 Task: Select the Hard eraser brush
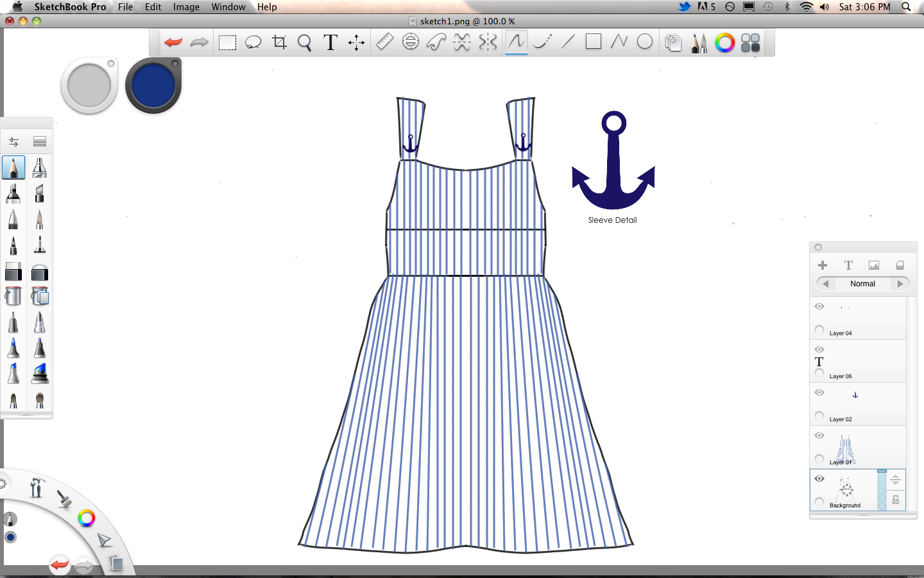pos(13,272)
